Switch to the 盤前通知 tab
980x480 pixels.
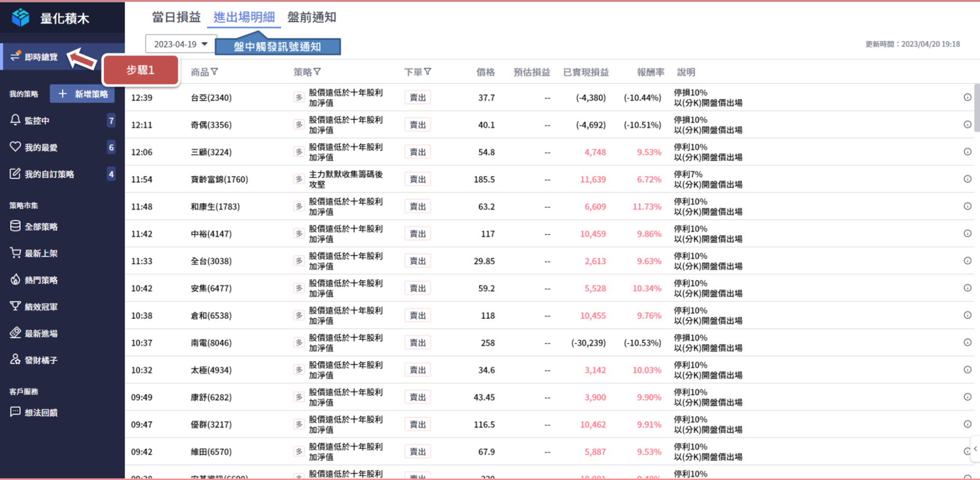pos(311,17)
